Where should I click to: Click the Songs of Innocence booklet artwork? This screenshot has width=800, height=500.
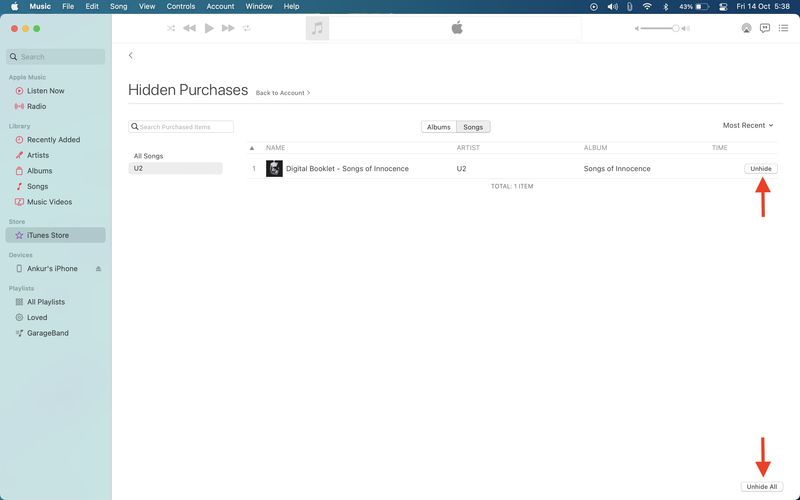274,168
